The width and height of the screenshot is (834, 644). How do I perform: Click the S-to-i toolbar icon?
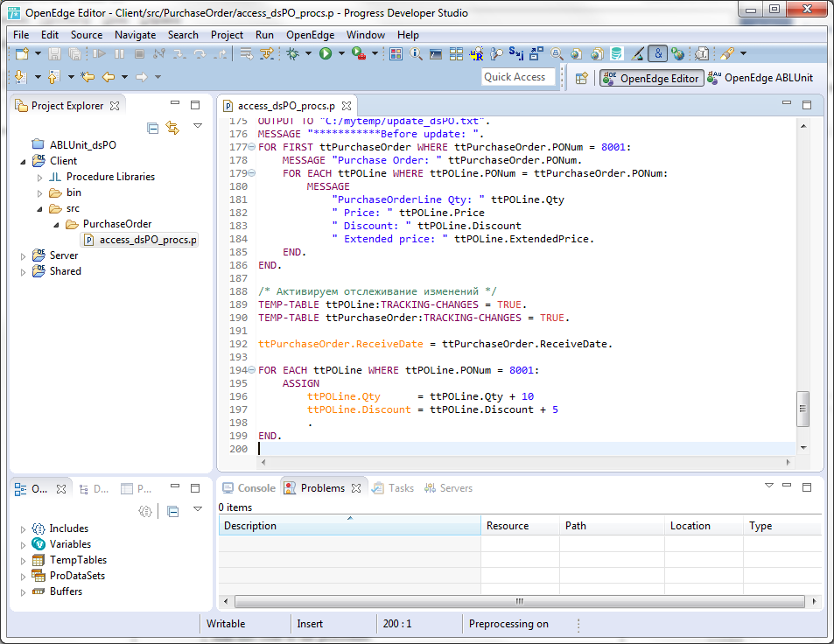pos(516,53)
